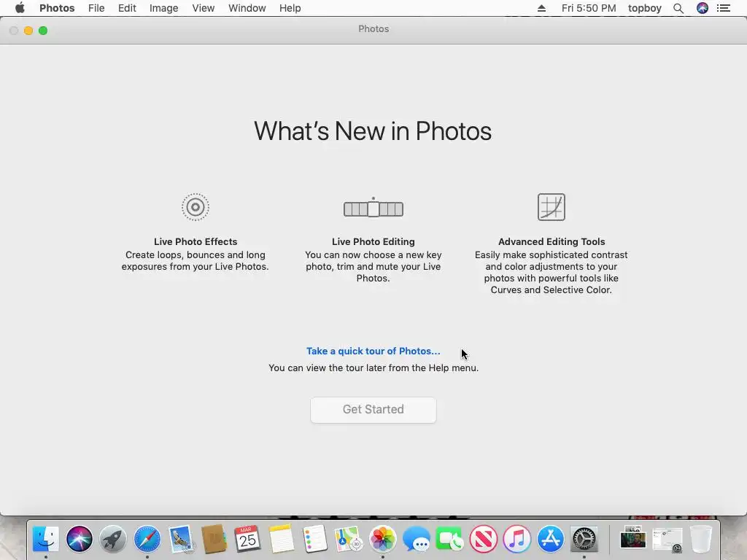Open iTunes music note icon

[517, 539]
